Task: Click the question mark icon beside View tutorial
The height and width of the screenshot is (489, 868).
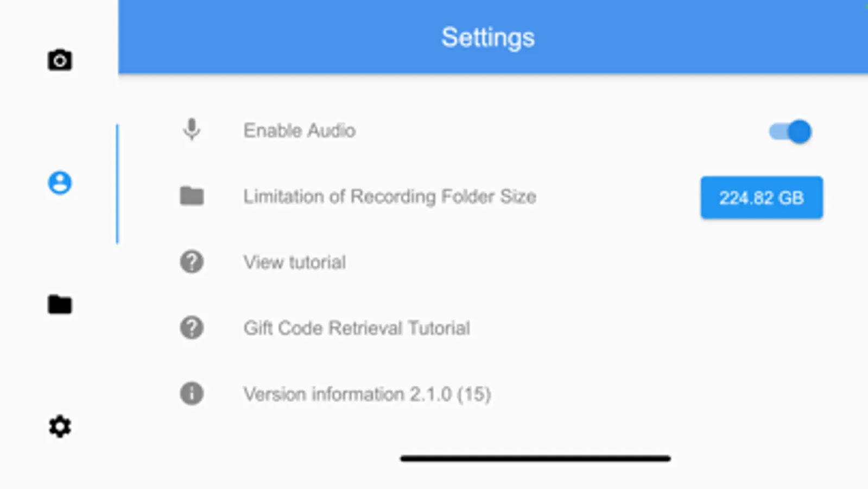Action: click(192, 262)
